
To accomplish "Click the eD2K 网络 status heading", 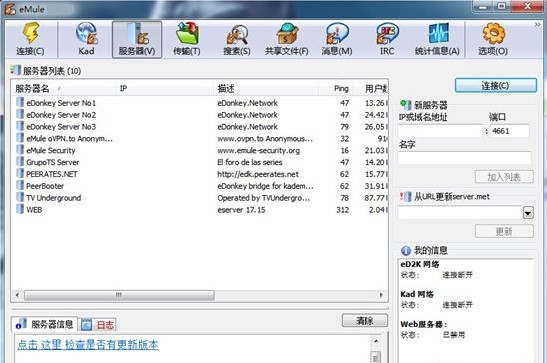I will [420, 264].
